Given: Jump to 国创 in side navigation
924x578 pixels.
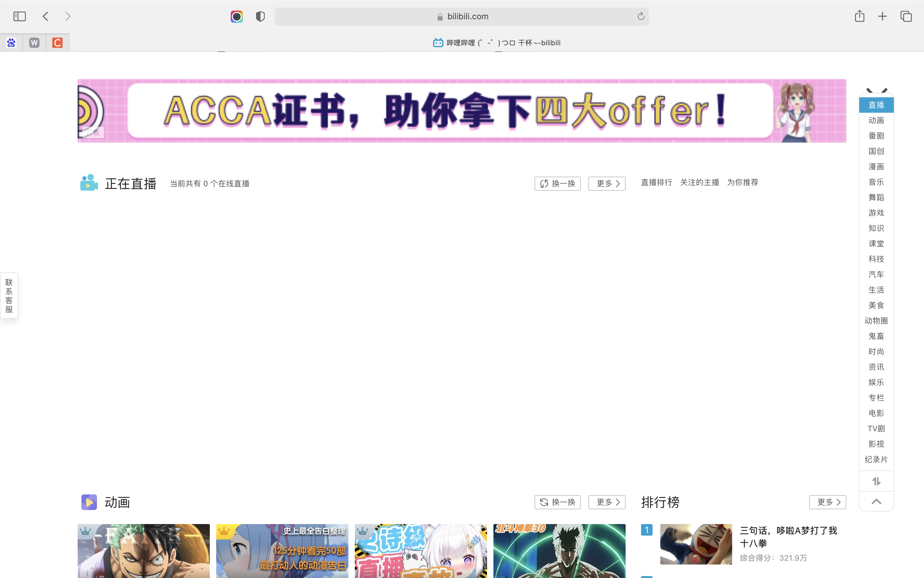Looking at the screenshot, I should [x=876, y=151].
